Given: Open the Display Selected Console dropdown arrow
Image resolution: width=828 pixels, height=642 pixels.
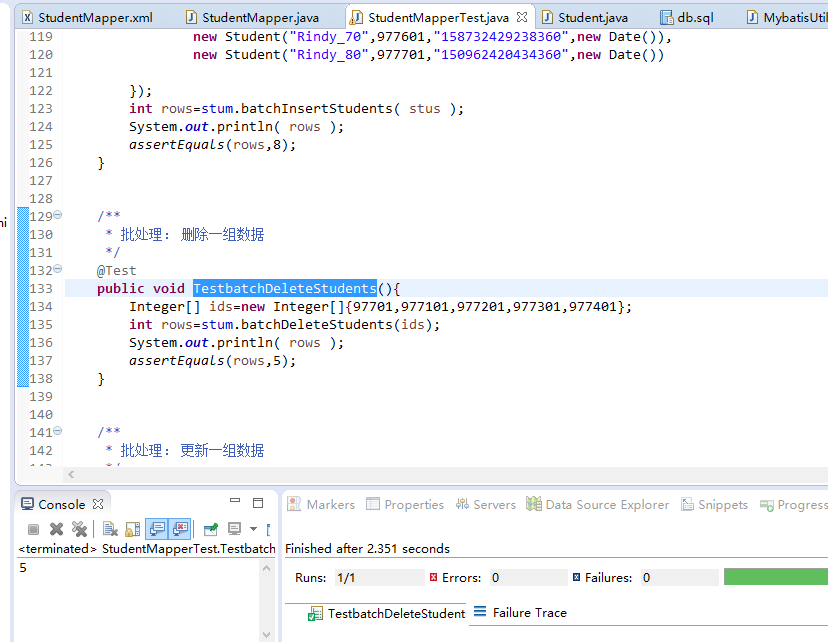Looking at the screenshot, I should coord(253,529).
